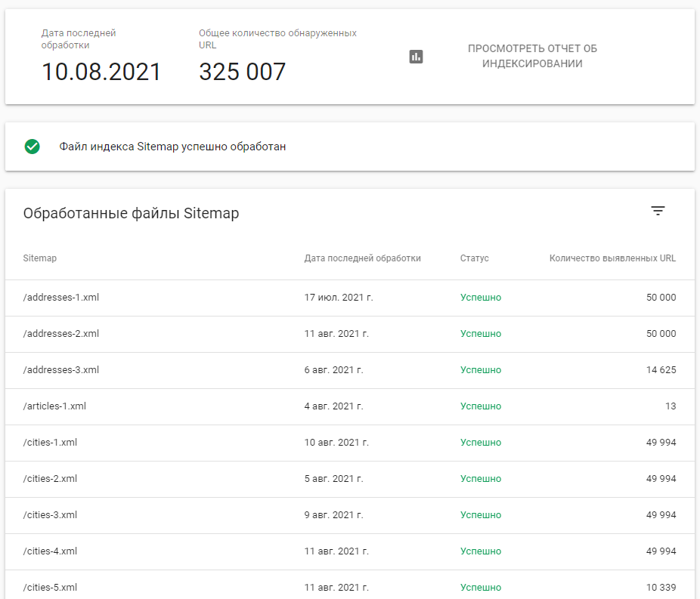700x599 pixels.
Task: Select the /addresses-2.xml sitemap entry
Action: 61,334
